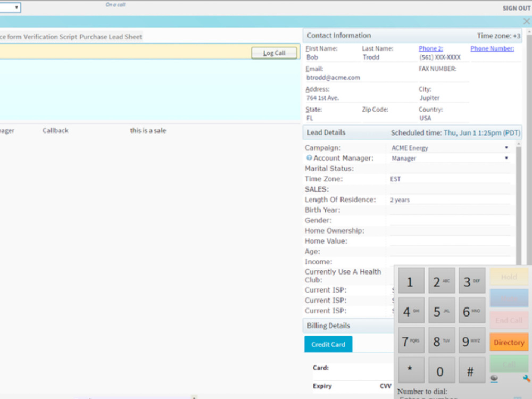The image size is (532, 399).
Task: Click the wrench settings icon in dialpad
Action: click(x=526, y=378)
